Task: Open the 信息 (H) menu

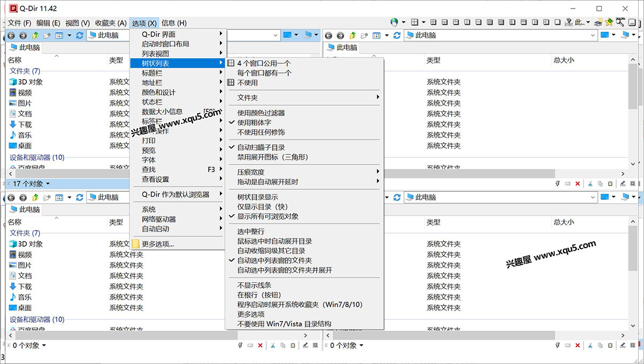Action: click(x=174, y=23)
